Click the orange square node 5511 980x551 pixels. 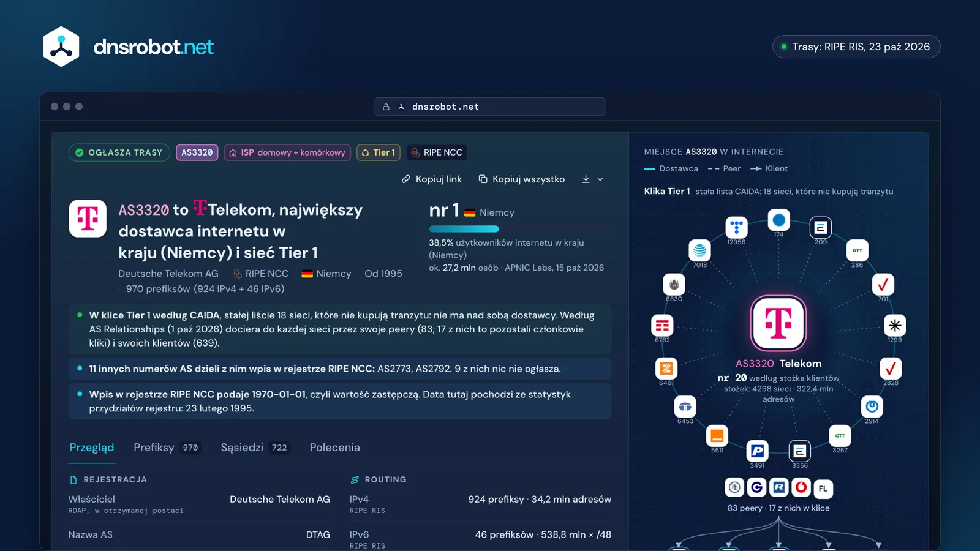717,436
